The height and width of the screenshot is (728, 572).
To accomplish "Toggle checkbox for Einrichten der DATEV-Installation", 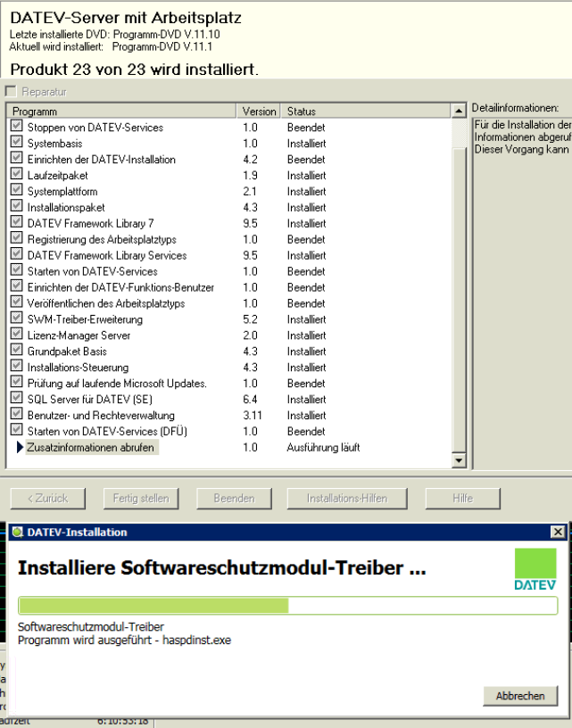I will coord(16,158).
